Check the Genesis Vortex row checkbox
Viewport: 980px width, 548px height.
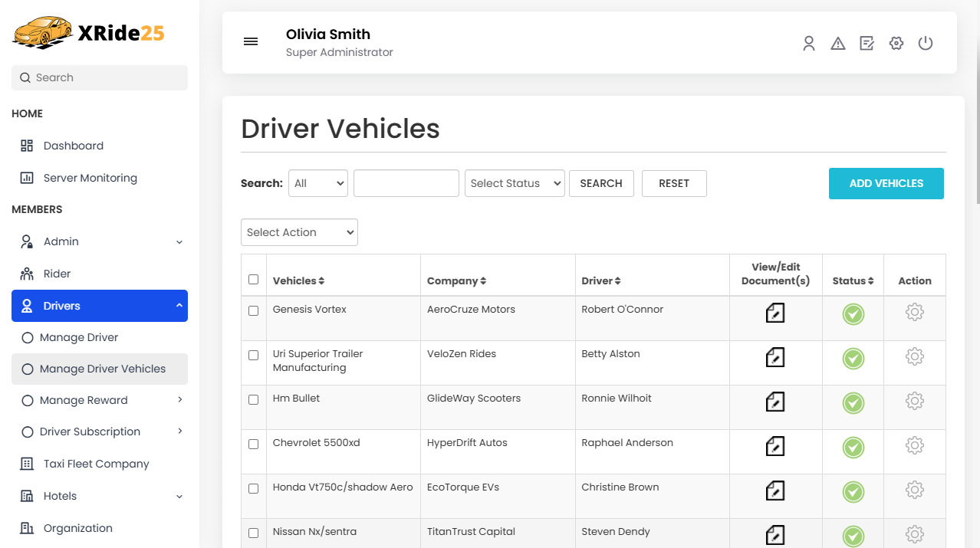[x=254, y=311]
